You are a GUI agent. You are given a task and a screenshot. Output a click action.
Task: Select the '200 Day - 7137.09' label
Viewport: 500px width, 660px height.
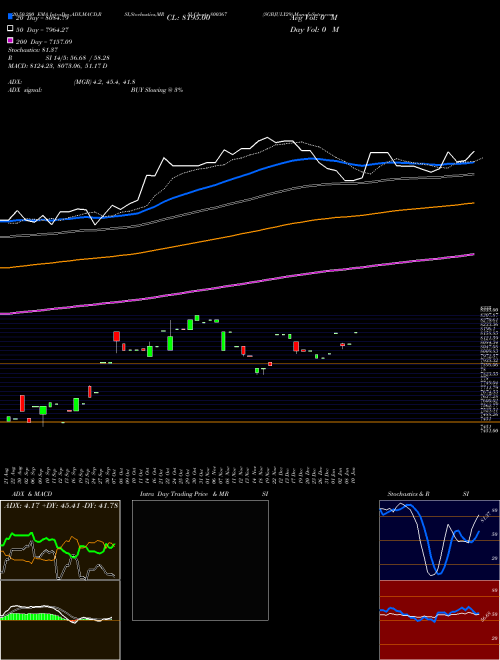pos(44,42)
